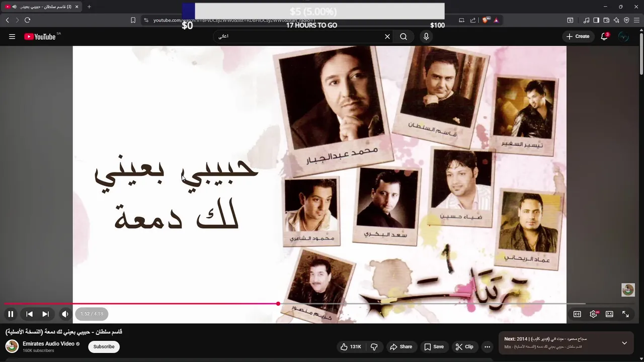Open the player settings gear
644x362 pixels.
tap(594, 314)
